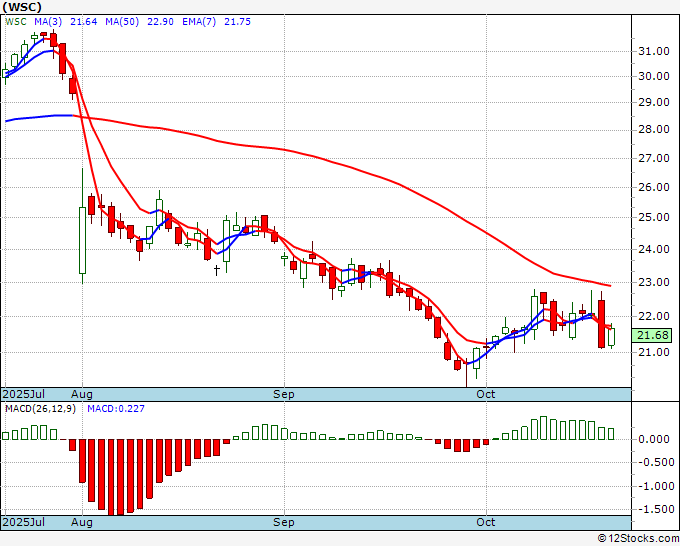
Task: Select the WSC legend label
Action: click(16, 22)
